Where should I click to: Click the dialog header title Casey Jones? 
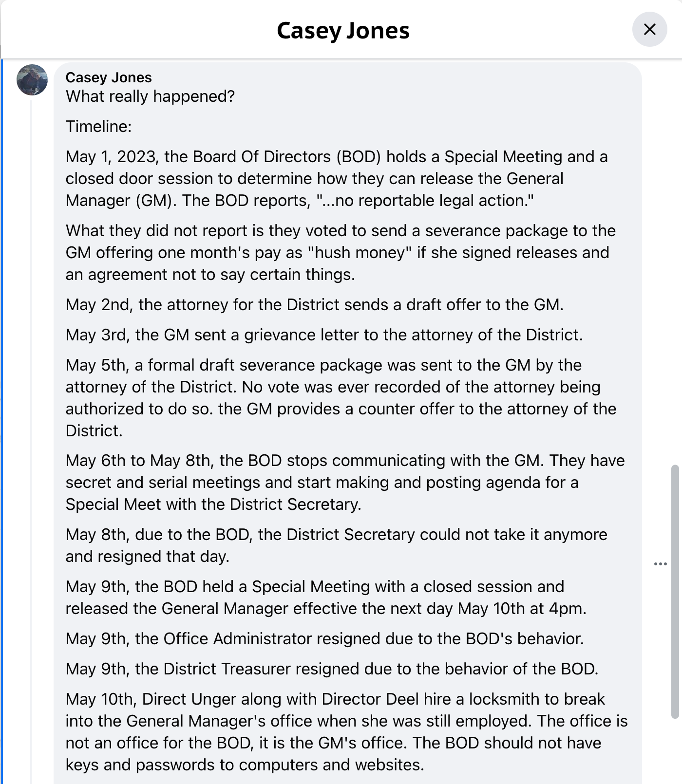343,30
